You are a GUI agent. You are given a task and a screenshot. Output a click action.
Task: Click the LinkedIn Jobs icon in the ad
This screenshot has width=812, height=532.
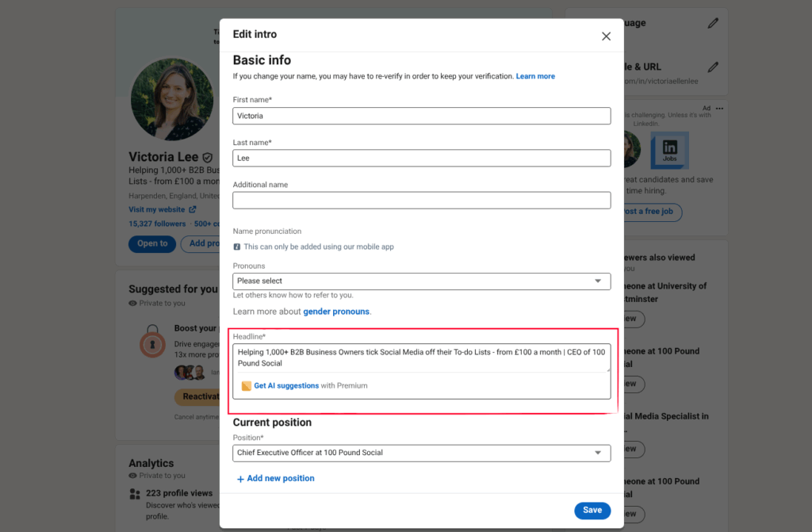click(669, 150)
